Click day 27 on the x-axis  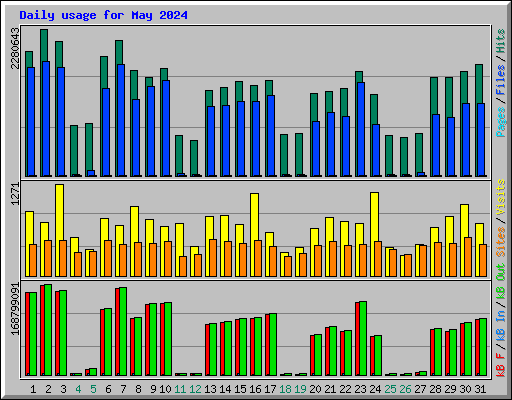420,389
